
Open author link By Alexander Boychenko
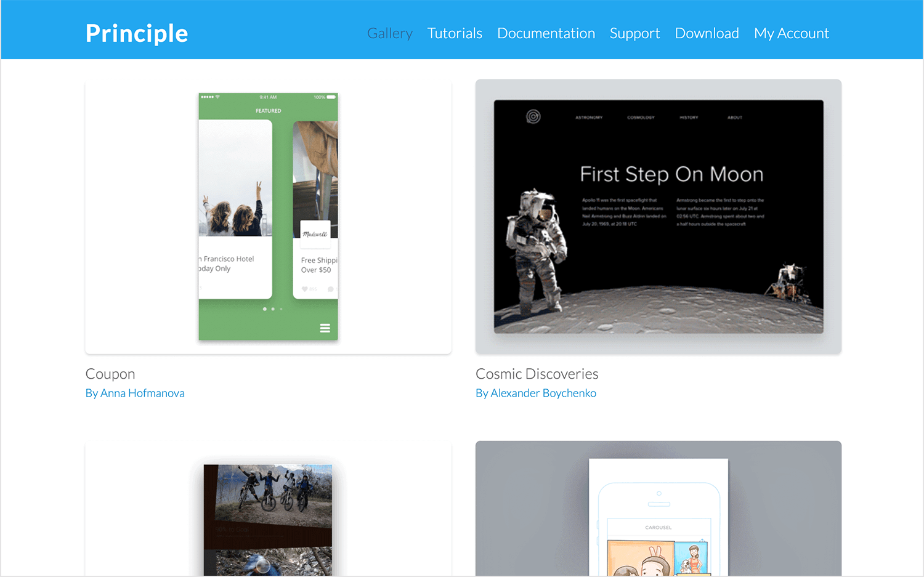tap(535, 393)
